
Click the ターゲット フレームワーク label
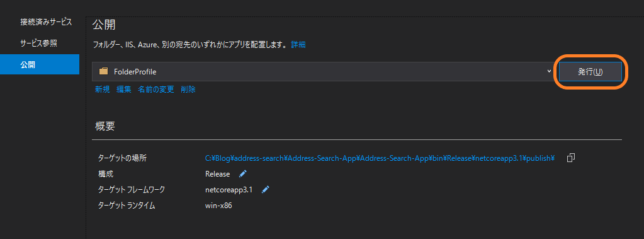pyautogui.click(x=132, y=190)
